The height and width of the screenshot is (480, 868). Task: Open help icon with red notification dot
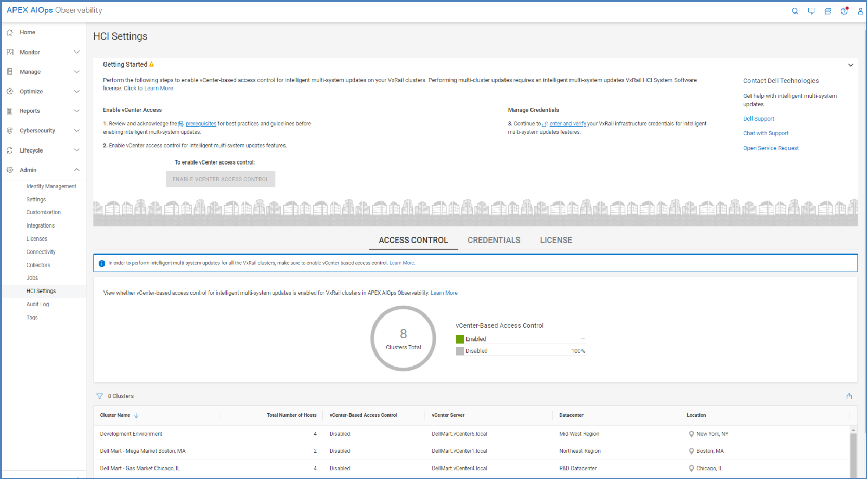[844, 11]
